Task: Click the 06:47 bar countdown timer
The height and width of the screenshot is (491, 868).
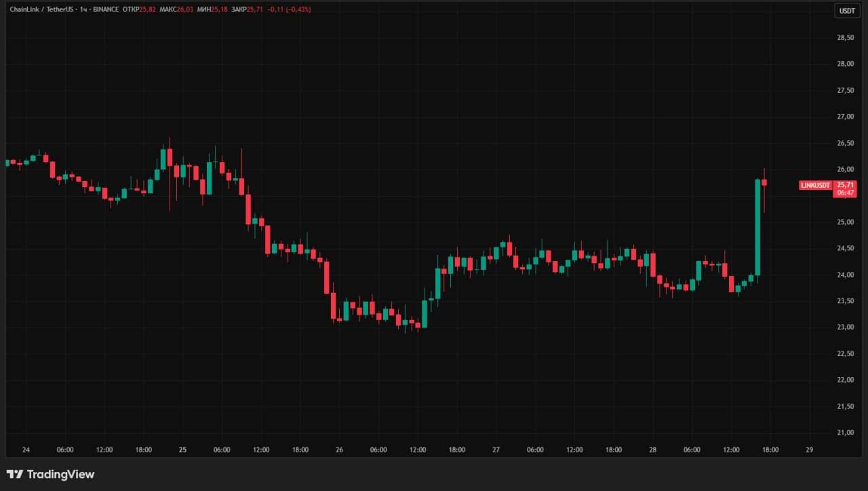Action: (845, 193)
